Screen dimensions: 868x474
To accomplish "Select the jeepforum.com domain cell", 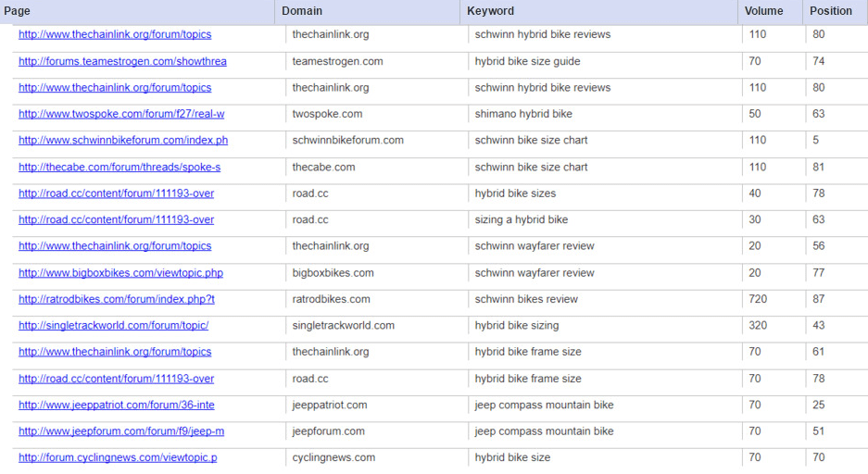I will pos(328,431).
